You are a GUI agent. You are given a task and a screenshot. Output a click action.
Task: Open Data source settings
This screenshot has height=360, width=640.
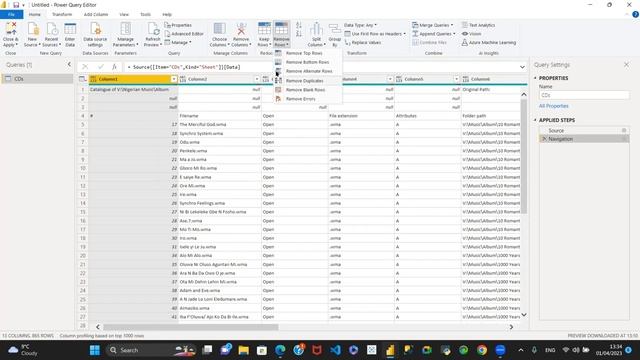coord(95,34)
